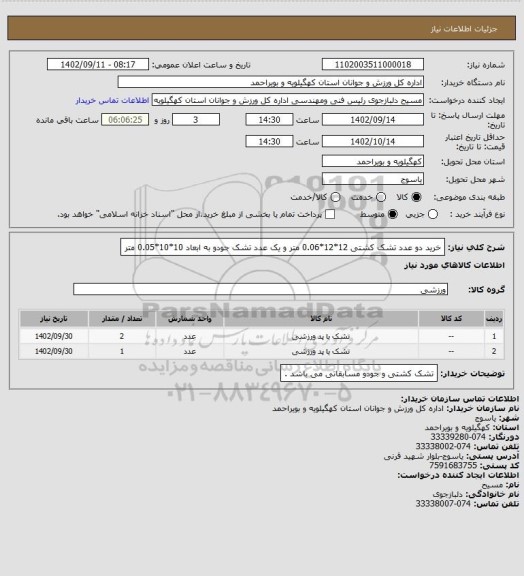The height and width of the screenshot is (576, 524).
Task: Click the quantity 2 in row 1
Action: [122, 336]
